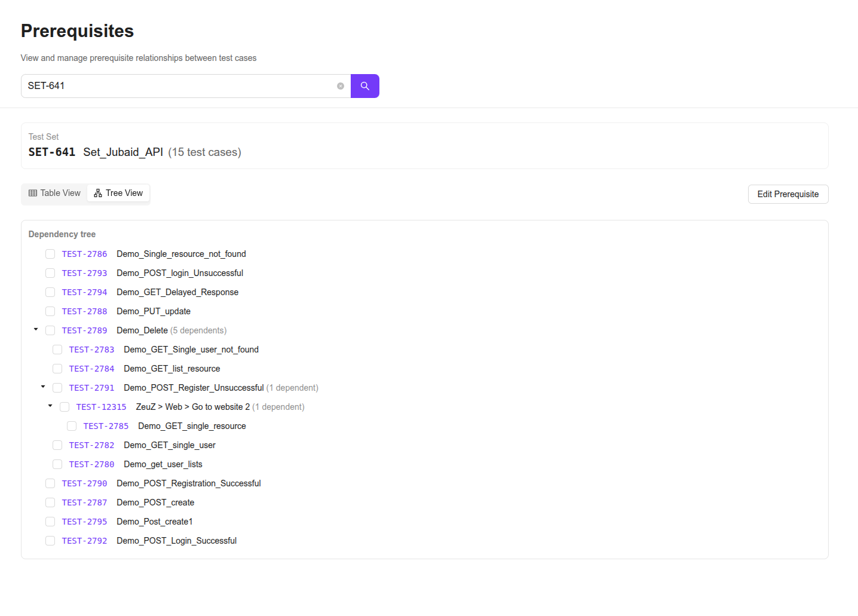Open link TEST-2788 Demo_PUT_update
The height and width of the screenshot is (616, 858).
pyautogui.click(x=84, y=311)
